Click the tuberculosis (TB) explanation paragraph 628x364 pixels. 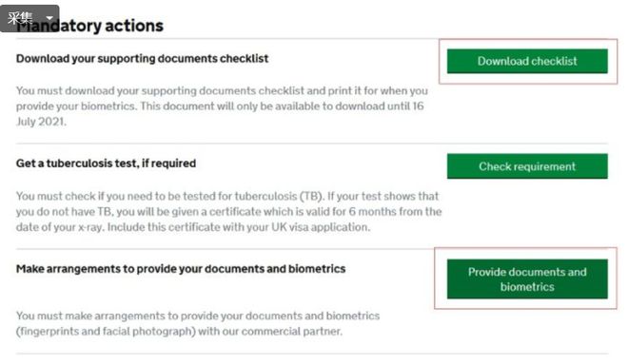coord(228,212)
